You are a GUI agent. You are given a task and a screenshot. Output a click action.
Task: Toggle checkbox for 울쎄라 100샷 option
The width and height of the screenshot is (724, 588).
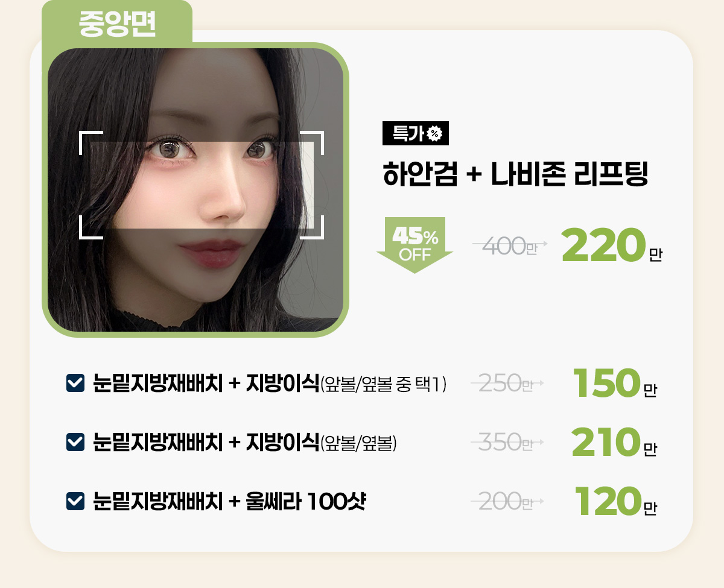(74, 501)
